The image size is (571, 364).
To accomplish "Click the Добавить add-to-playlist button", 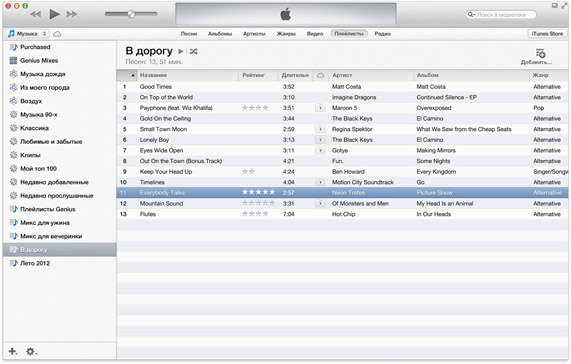I will pos(536,57).
